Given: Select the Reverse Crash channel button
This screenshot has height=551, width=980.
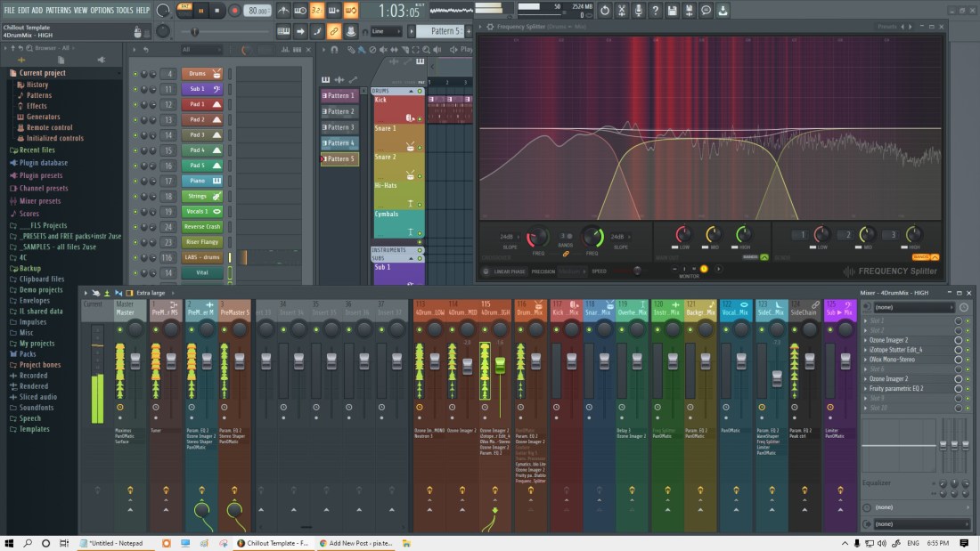Looking at the screenshot, I should pos(202,227).
